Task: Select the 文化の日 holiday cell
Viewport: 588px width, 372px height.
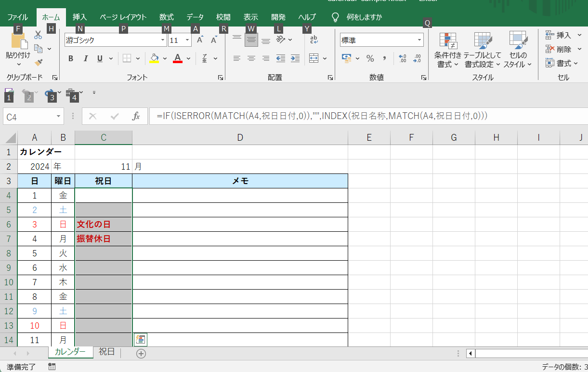Action: tap(104, 225)
